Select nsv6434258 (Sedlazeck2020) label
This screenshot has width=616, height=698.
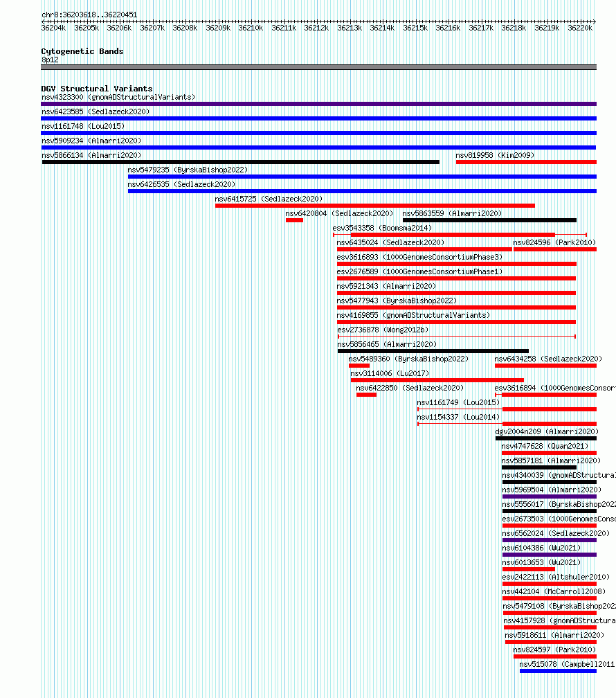click(x=548, y=359)
